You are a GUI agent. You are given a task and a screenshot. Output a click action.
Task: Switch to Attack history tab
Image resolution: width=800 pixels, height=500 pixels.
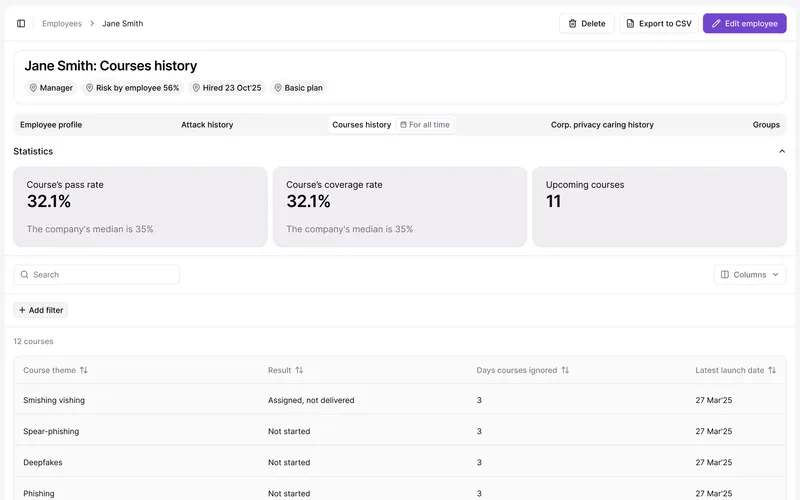click(207, 124)
